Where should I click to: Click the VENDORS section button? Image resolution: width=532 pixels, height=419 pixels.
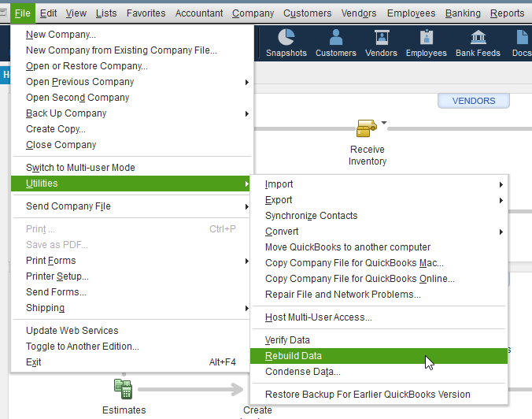[x=473, y=101]
